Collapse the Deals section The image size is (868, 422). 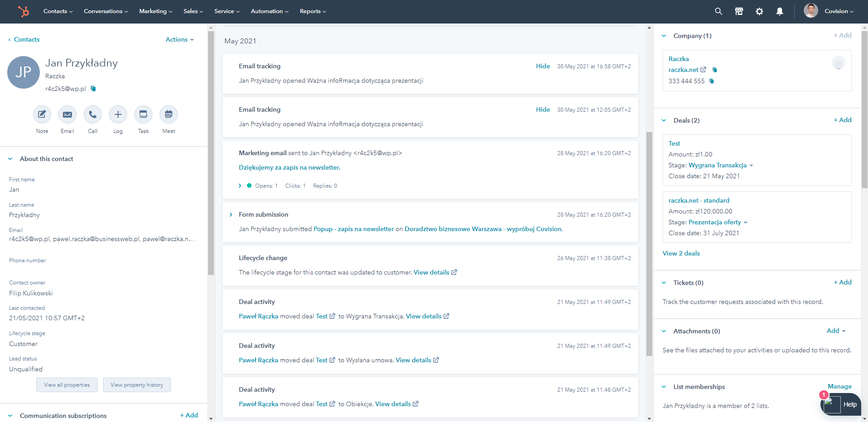tap(664, 120)
